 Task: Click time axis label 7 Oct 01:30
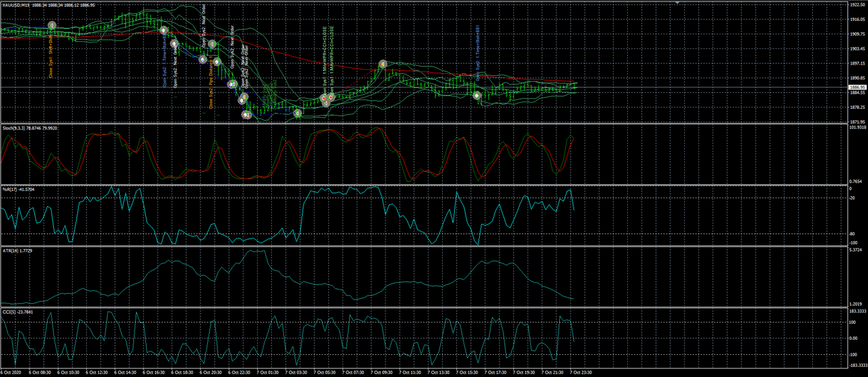point(266,372)
